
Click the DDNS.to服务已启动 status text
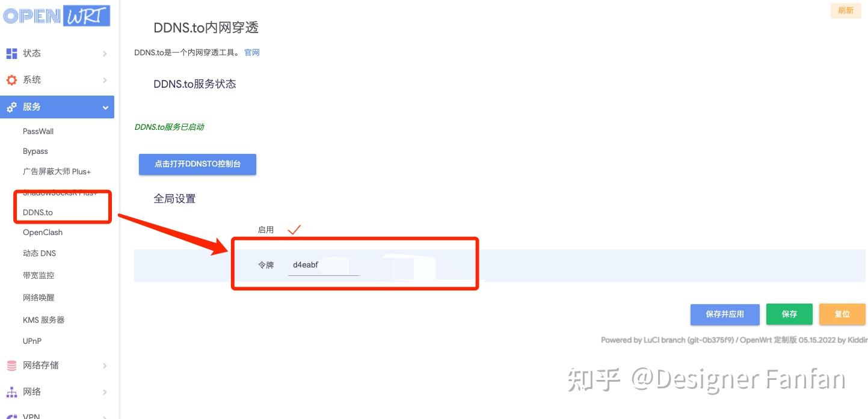coord(169,127)
